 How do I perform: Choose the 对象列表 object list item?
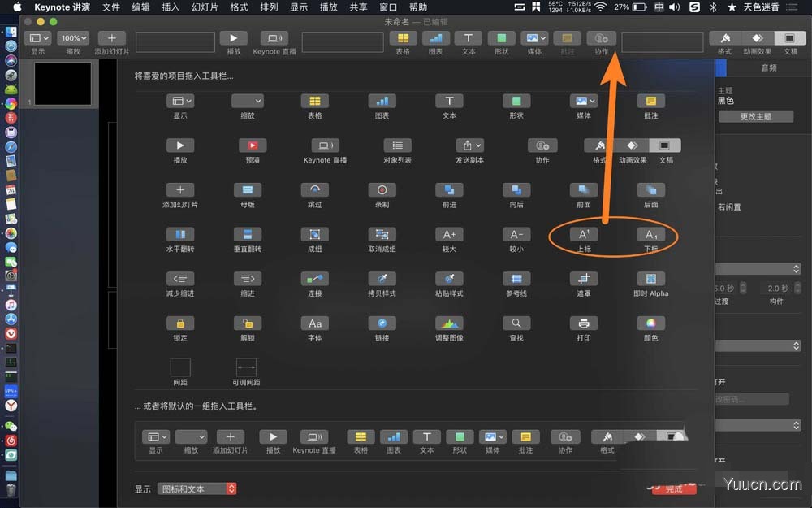point(397,145)
